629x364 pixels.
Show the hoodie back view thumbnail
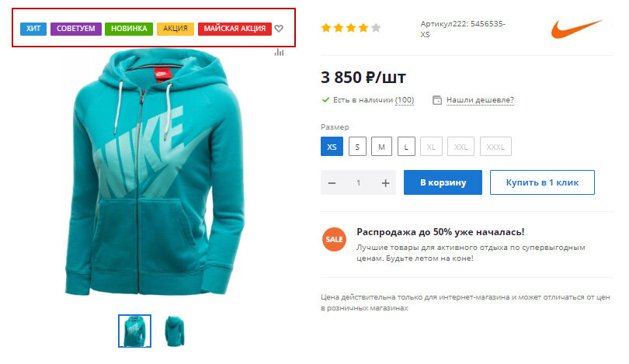point(175,331)
